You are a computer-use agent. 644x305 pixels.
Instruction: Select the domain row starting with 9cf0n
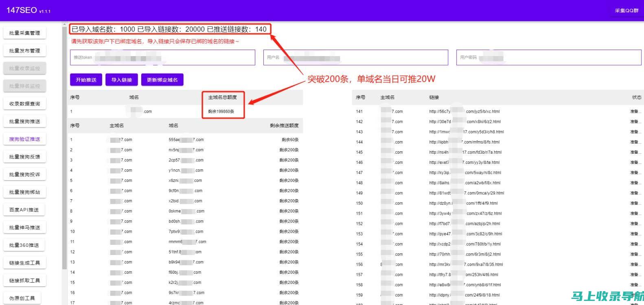point(185,191)
